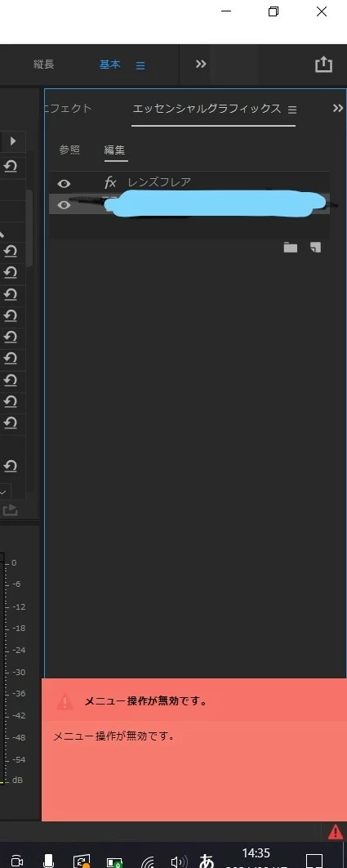
Task: Expand the panel group overflow chevrons
Action: coord(337,109)
